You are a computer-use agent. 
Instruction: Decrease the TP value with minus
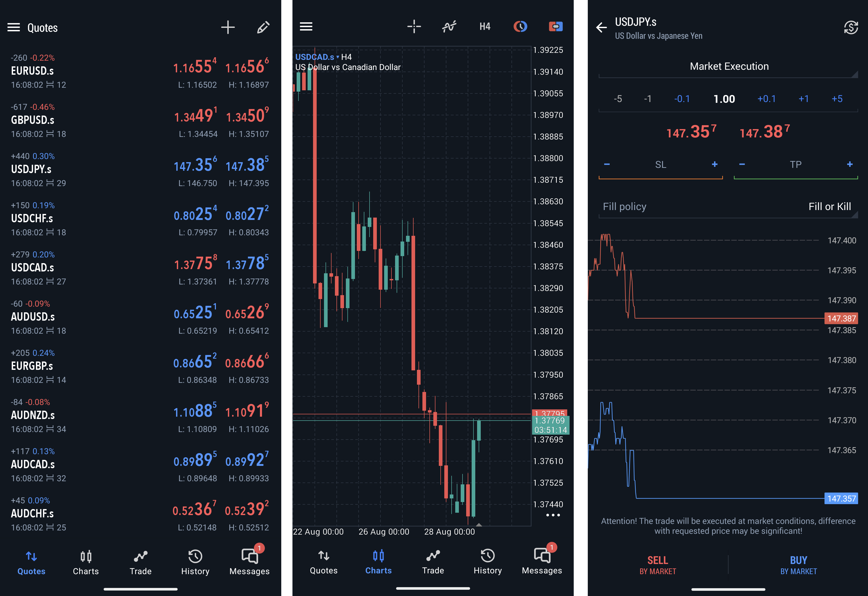(742, 164)
